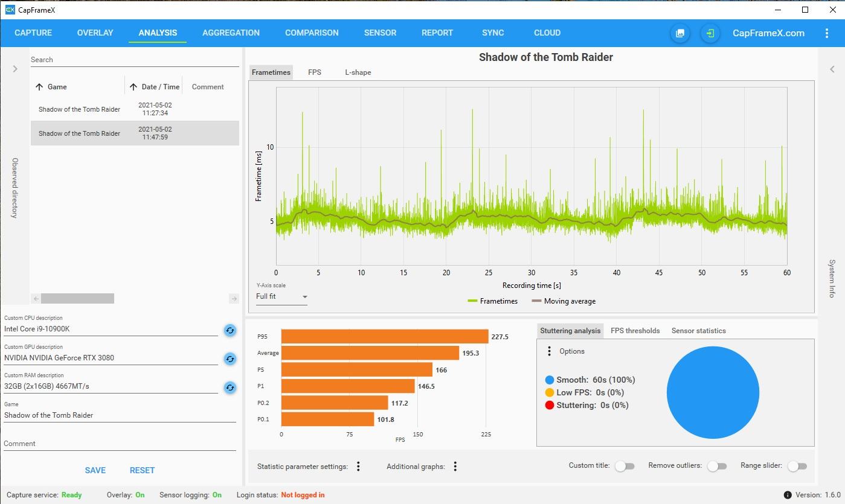Image resolution: width=845 pixels, height=504 pixels.
Task: Open the REPORT tab
Action: click(437, 33)
